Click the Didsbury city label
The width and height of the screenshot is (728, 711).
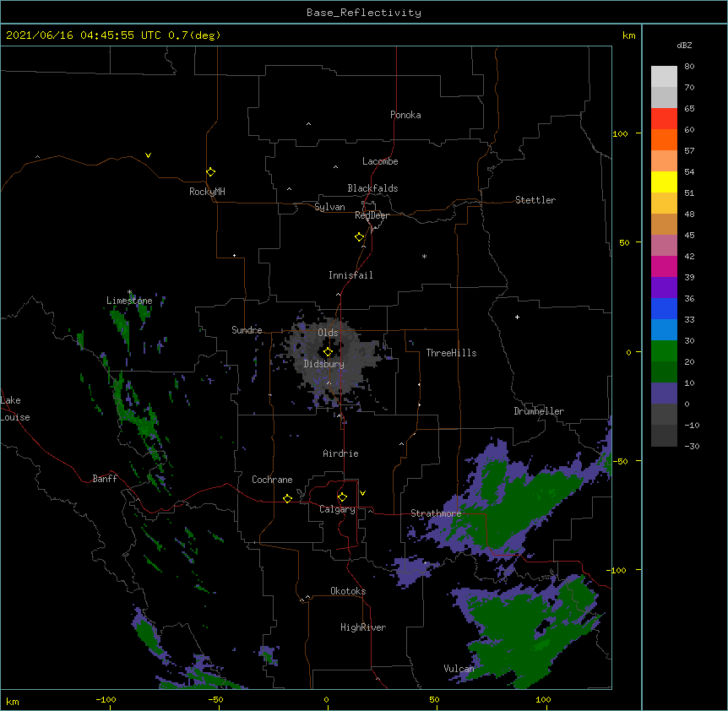coord(323,364)
